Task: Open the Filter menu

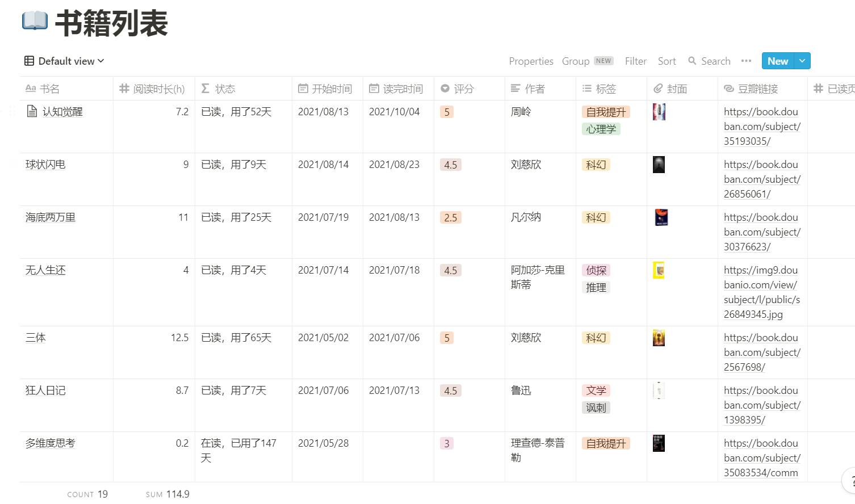Action: (x=635, y=61)
